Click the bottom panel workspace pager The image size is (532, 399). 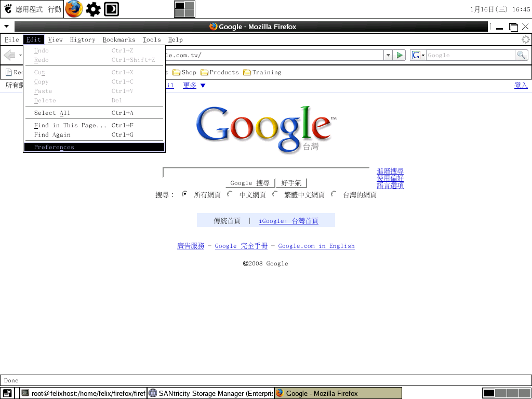(507, 393)
